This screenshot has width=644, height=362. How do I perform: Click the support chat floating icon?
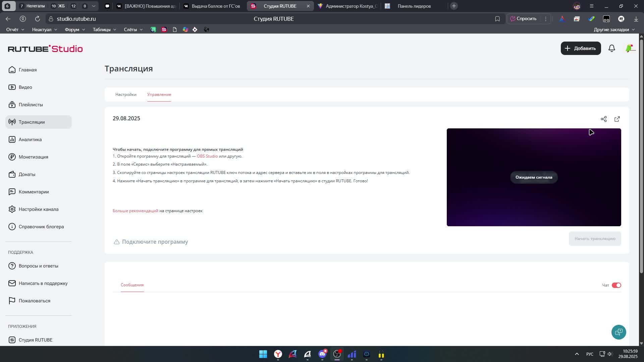[x=619, y=332]
